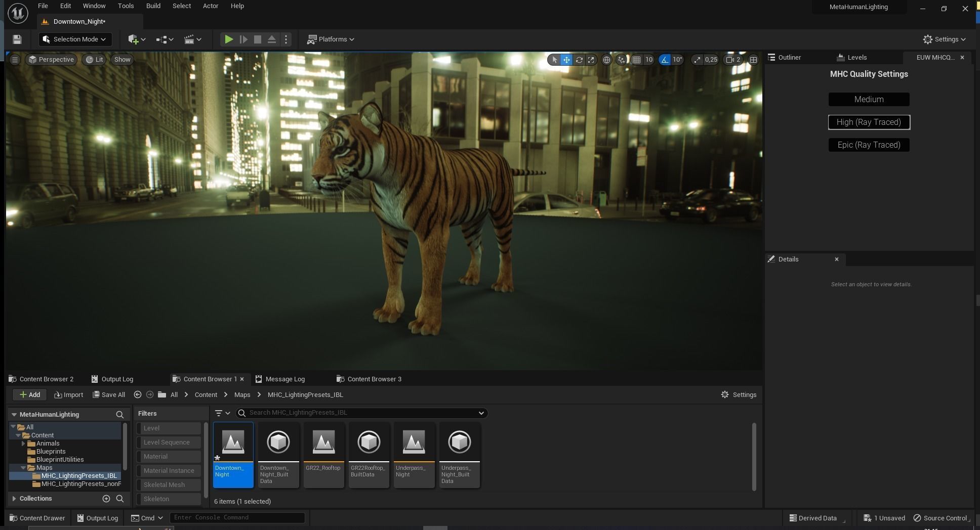Focus the Search MHC_LightingPresets_IBL field

[361, 413]
